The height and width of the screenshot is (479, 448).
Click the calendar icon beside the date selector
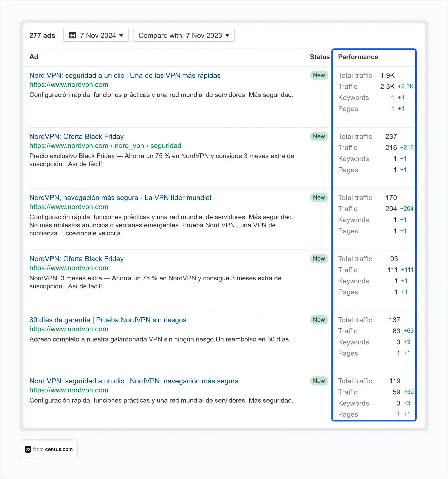pos(73,35)
